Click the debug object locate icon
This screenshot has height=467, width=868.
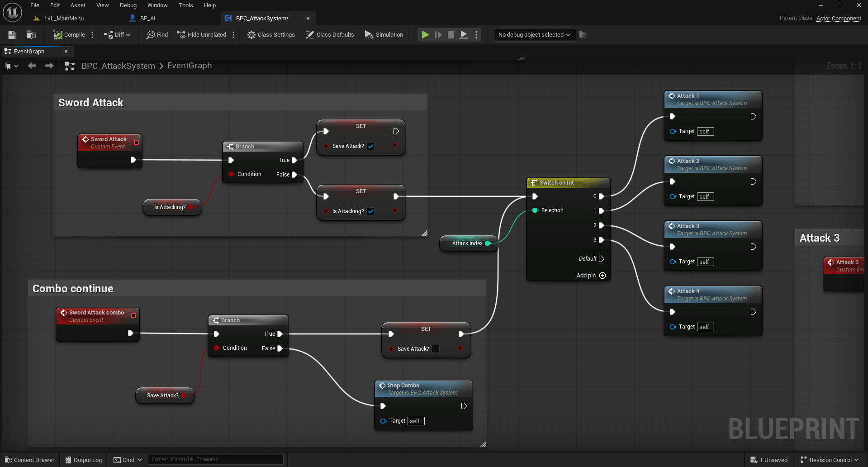pos(583,35)
